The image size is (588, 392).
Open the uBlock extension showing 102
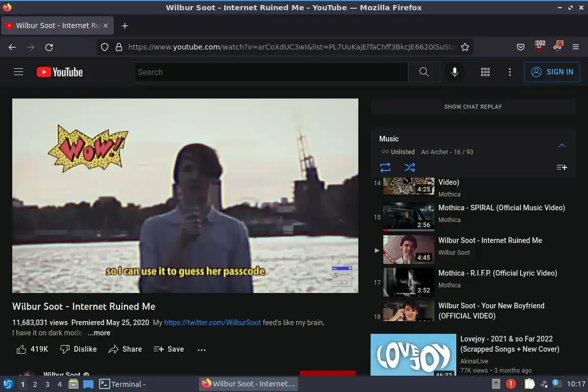(539, 46)
